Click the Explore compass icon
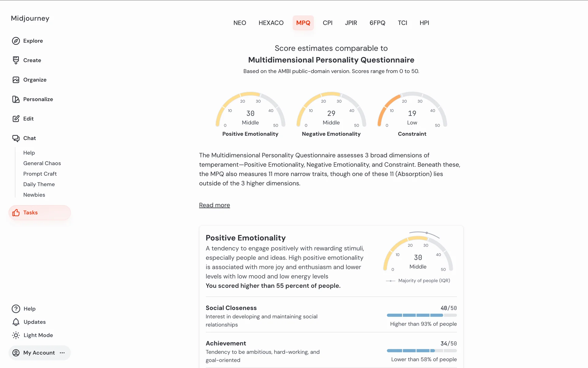588x368 pixels. [x=16, y=41]
